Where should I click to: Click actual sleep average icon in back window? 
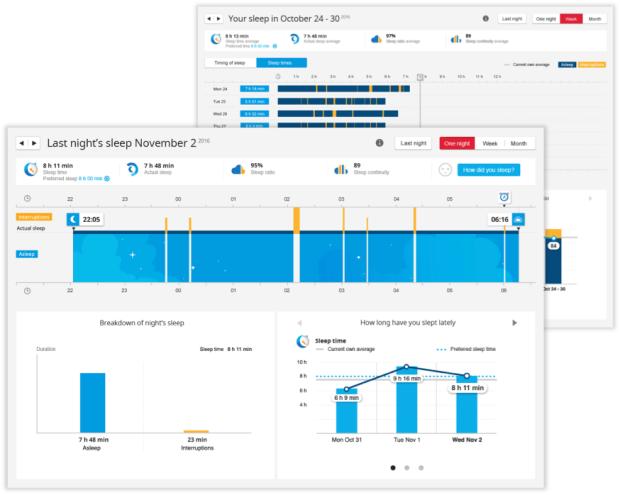pos(295,39)
